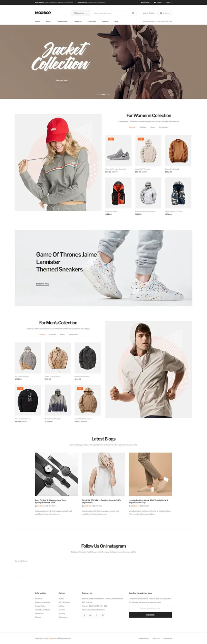Click Discover Now on Jacket Collection banner

click(62, 80)
